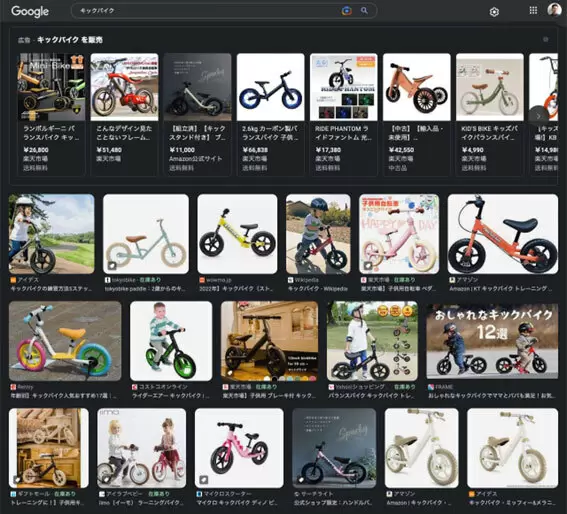The image size is (567, 514).
Task: Open the black bike by camper image
Action: coord(269,341)
